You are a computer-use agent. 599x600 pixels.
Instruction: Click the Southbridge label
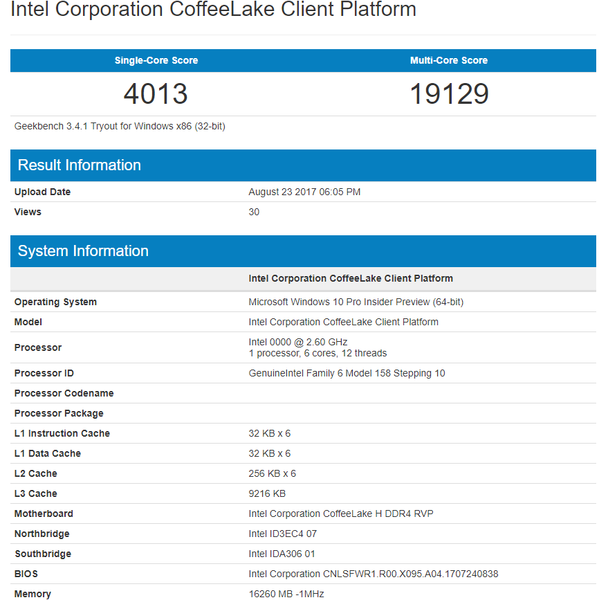43,554
